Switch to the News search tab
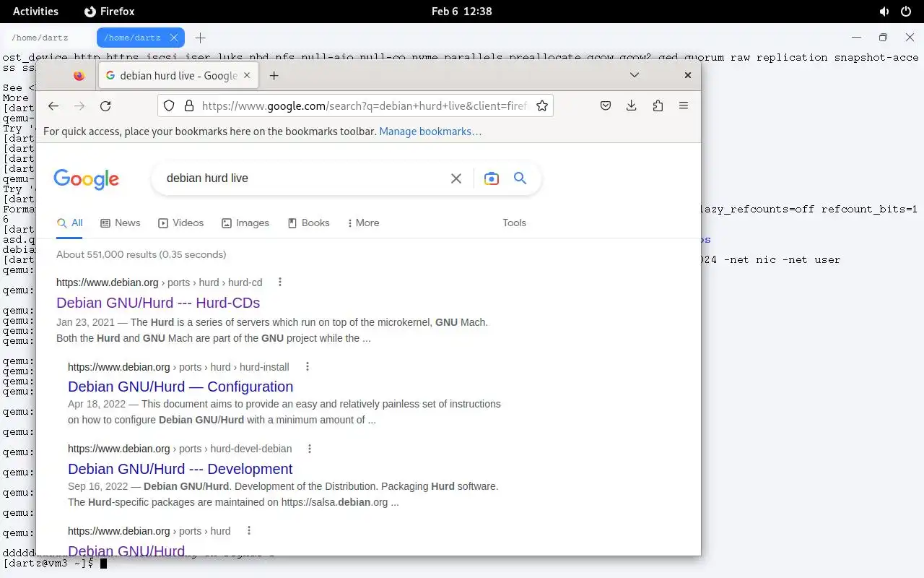The height and width of the screenshot is (578, 924). [x=121, y=223]
